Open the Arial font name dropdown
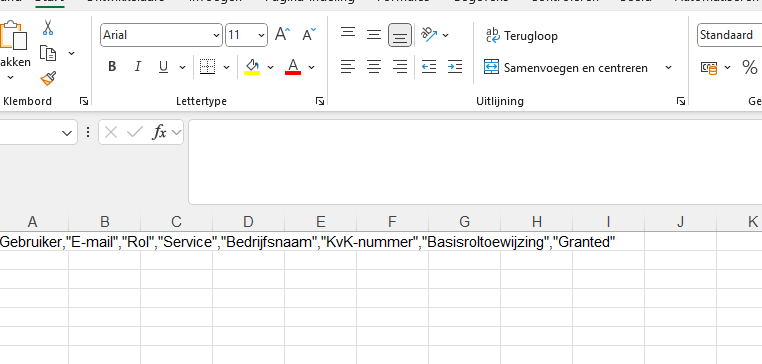Image resolution: width=762 pixels, height=364 pixels. click(216, 35)
